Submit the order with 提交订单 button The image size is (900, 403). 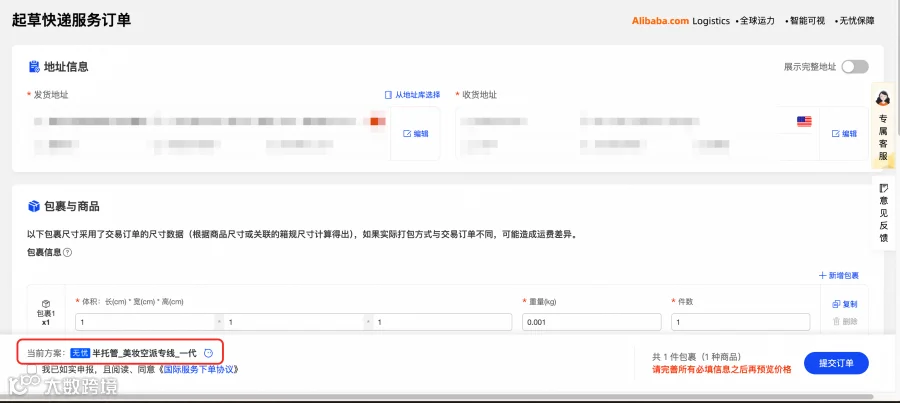[836, 363]
